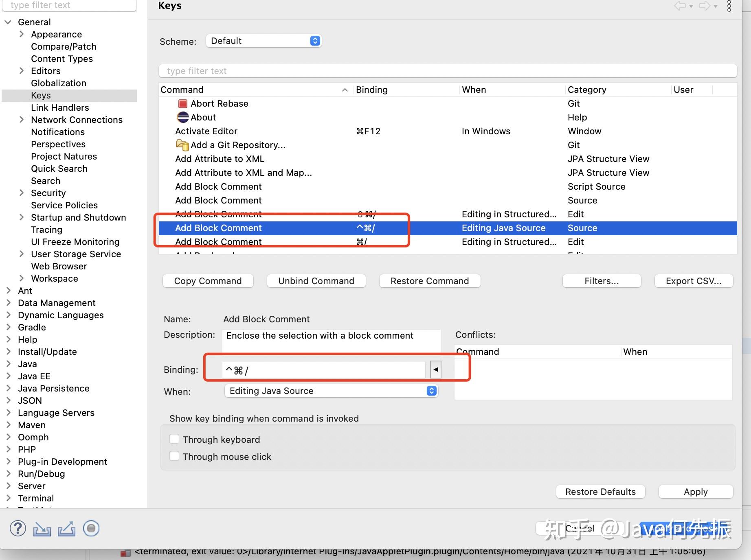Click the Unbind Command button
Image resolution: width=751 pixels, height=560 pixels.
(x=316, y=281)
